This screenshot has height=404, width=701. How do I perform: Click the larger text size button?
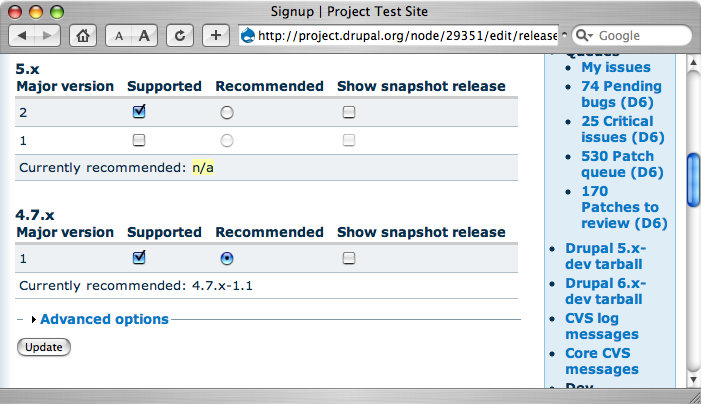point(145,35)
